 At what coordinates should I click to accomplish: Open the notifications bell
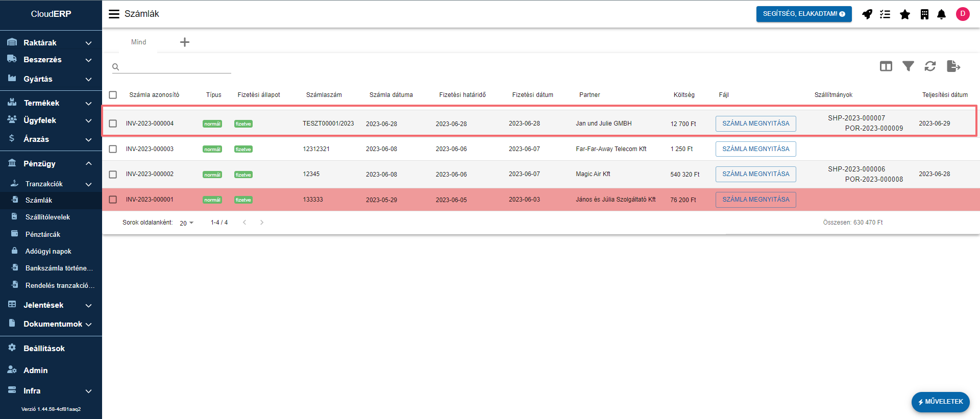(941, 14)
